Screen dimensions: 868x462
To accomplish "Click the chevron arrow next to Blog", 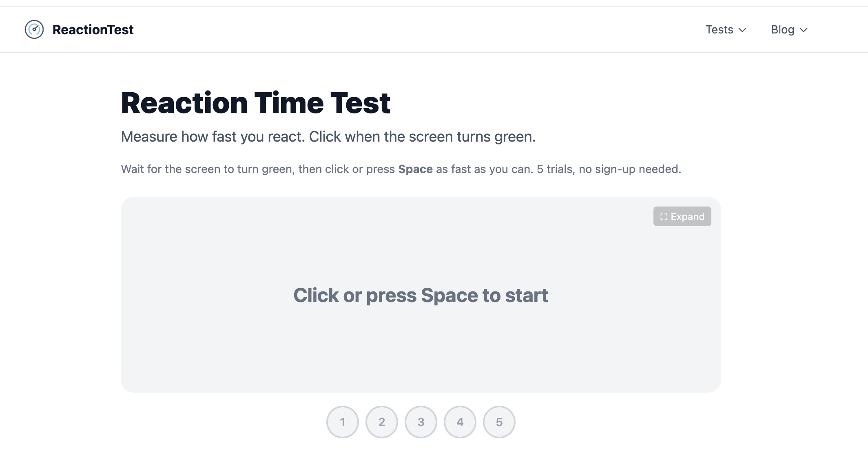I will pyautogui.click(x=804, y=30).
